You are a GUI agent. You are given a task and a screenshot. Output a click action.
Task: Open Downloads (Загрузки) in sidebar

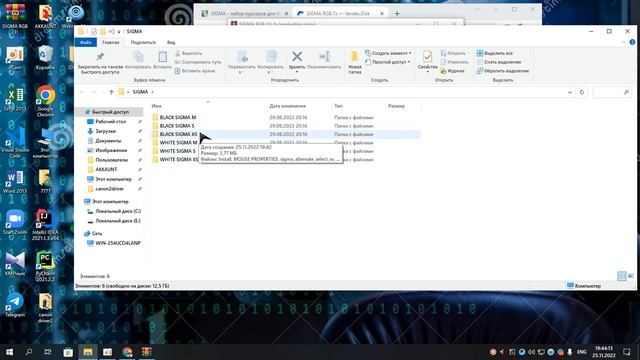[x=105, y=131]
